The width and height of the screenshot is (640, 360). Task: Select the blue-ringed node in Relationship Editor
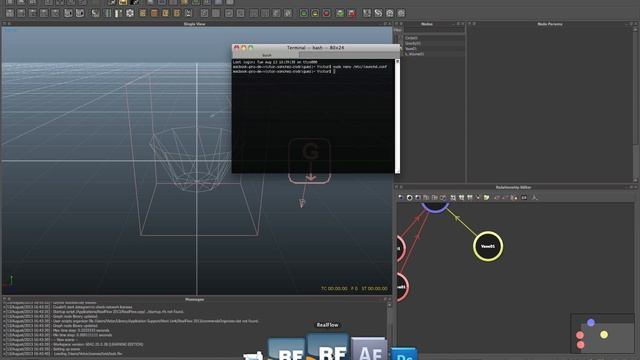click(x=435, y=207)
